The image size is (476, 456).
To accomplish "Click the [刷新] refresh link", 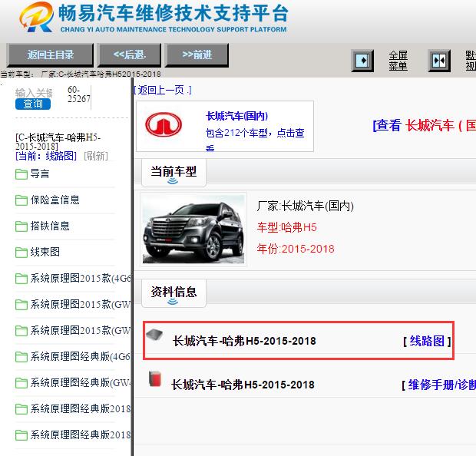I will [x=96, y=156].
